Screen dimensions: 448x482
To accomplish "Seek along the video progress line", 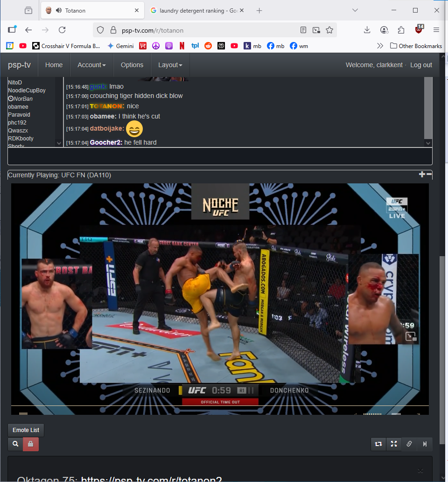I will [x=220, y=406].
